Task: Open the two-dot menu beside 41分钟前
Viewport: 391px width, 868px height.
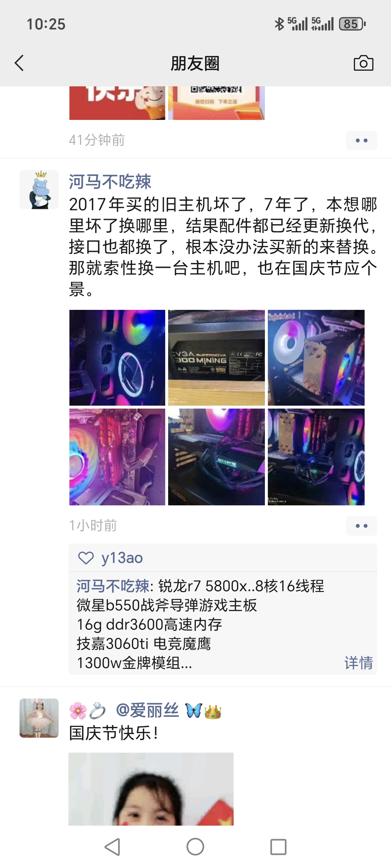Action: point(361,140)
